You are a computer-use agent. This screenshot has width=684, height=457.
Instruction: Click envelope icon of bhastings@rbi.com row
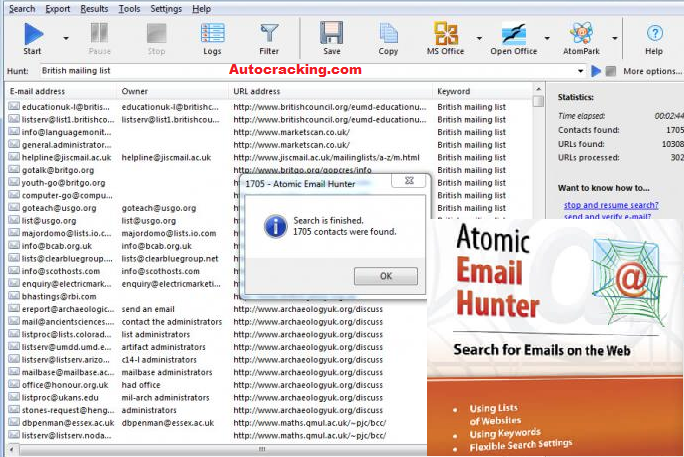14,296
